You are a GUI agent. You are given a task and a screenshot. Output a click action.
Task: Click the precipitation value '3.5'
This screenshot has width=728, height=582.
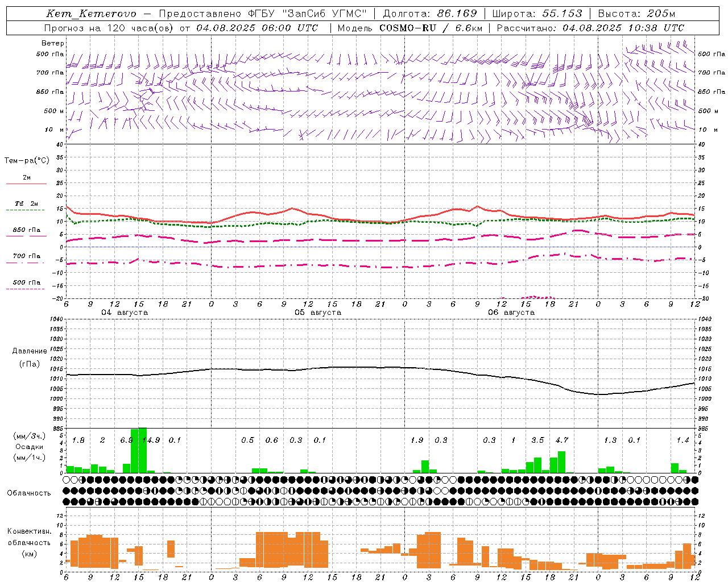[x=537, y=440]
